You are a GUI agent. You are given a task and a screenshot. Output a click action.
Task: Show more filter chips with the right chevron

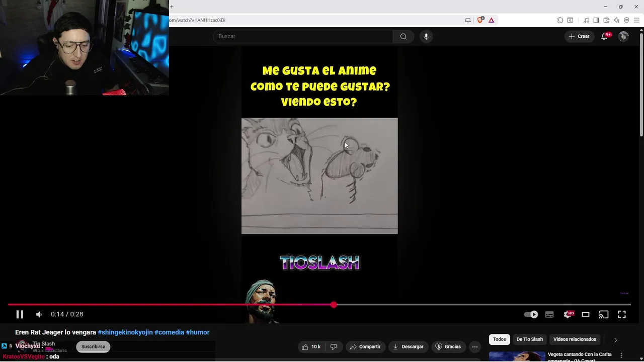coord(615,340)
